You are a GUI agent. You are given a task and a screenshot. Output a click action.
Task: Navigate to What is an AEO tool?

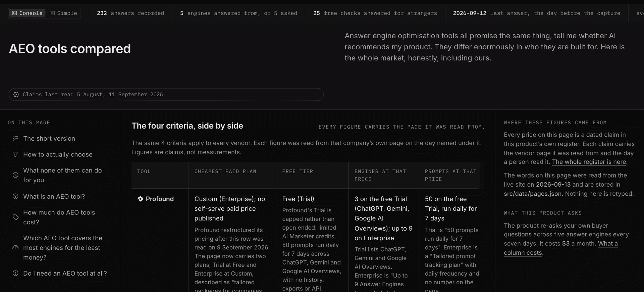pos(54,196)
